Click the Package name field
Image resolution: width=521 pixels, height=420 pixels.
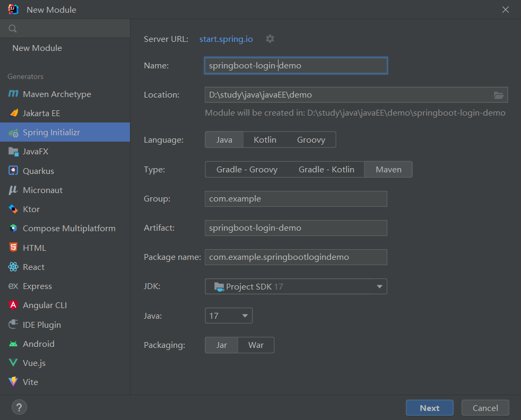[296, 257]
